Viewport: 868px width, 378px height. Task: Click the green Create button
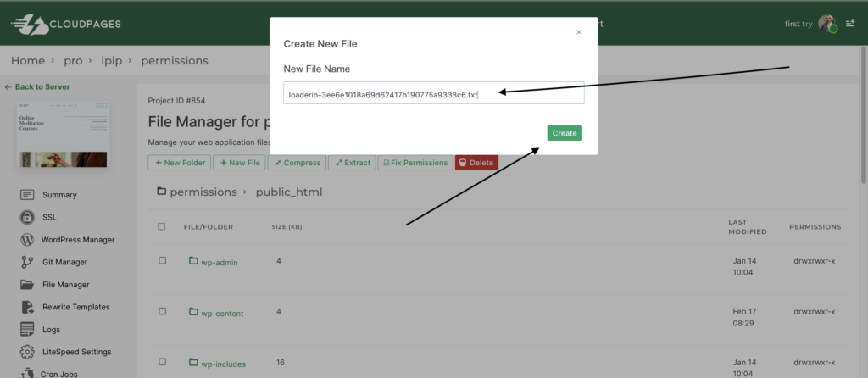click(565, 133)
